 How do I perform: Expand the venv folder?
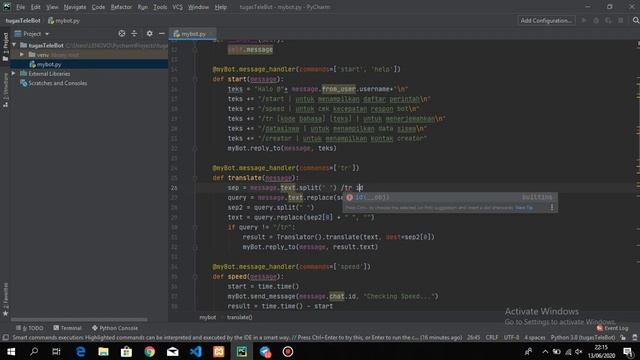[22, 54]
